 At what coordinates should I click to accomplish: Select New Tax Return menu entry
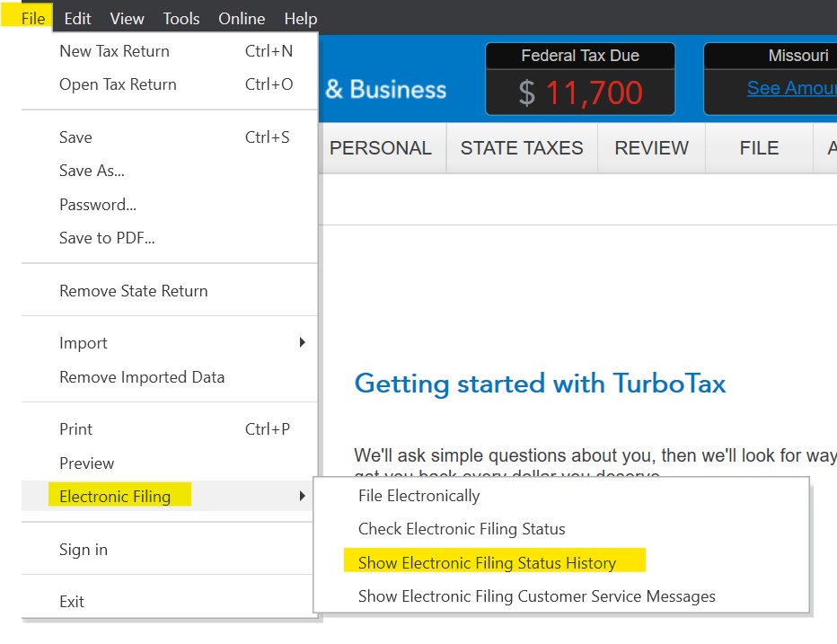tap(114, 51)
